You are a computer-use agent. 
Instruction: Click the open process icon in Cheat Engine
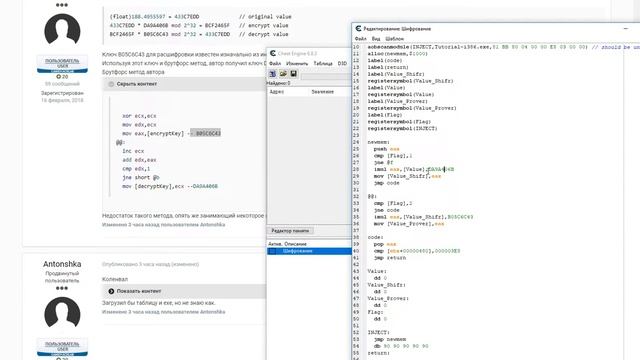[x=272, y=74]
